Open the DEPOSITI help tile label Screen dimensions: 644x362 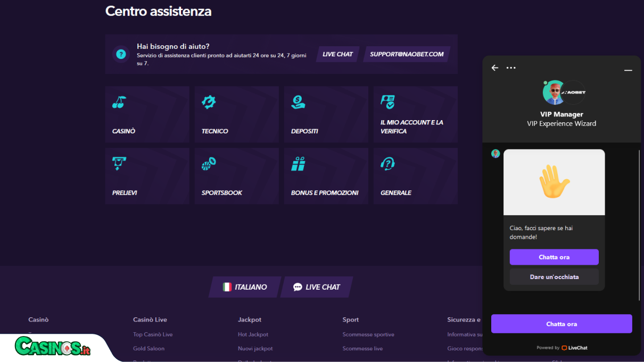[x=305, y=131]
